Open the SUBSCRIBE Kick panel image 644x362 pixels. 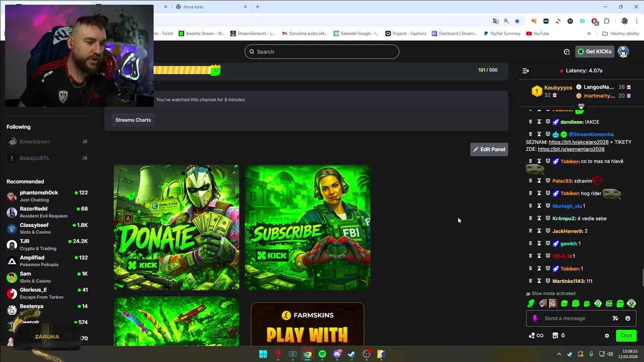coord(308,228)
